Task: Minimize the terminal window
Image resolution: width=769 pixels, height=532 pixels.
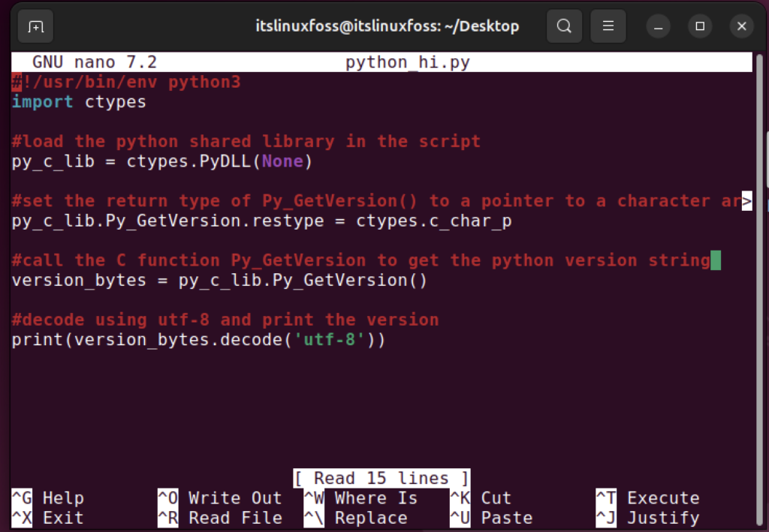Action: (x=658, y=26)
